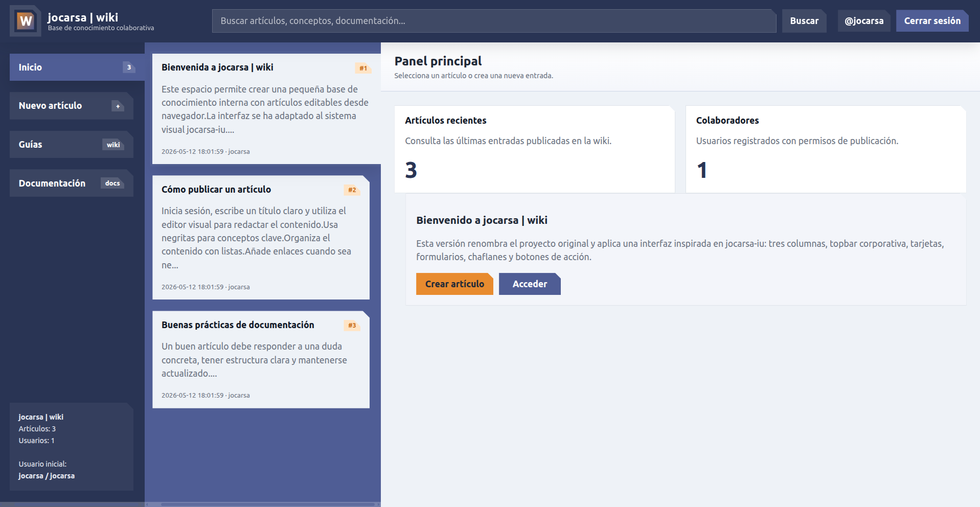Go to Guías section
Image resolution: width=980 pixels, height=507 pixels.
tap(72, 145)
